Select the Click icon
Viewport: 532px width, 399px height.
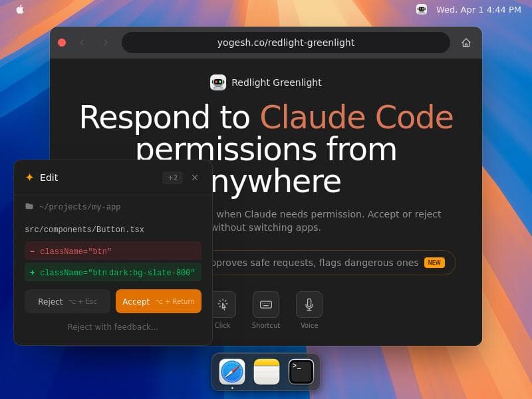[x=222, y=306]
